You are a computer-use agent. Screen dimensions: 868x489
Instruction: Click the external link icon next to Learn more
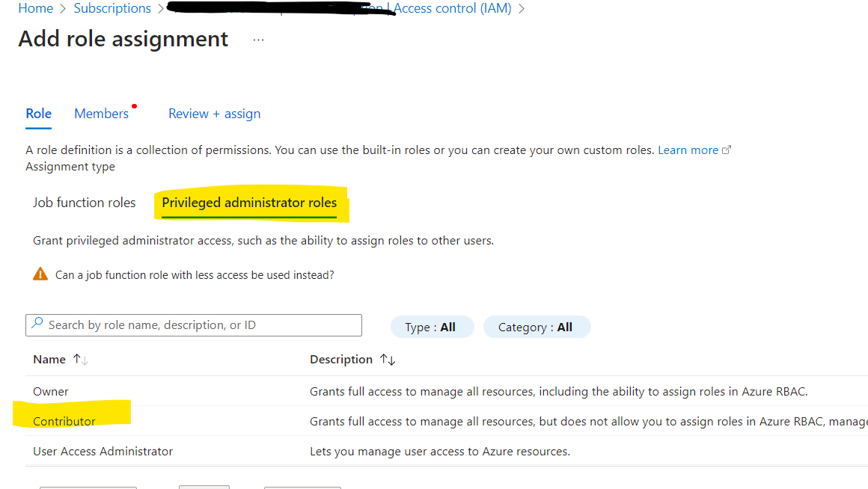pos(726,150)
